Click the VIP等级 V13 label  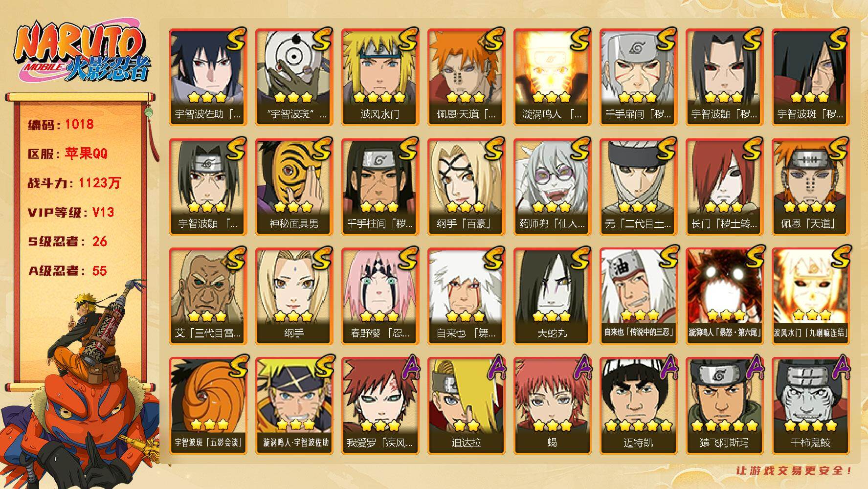tap(71, 212)
